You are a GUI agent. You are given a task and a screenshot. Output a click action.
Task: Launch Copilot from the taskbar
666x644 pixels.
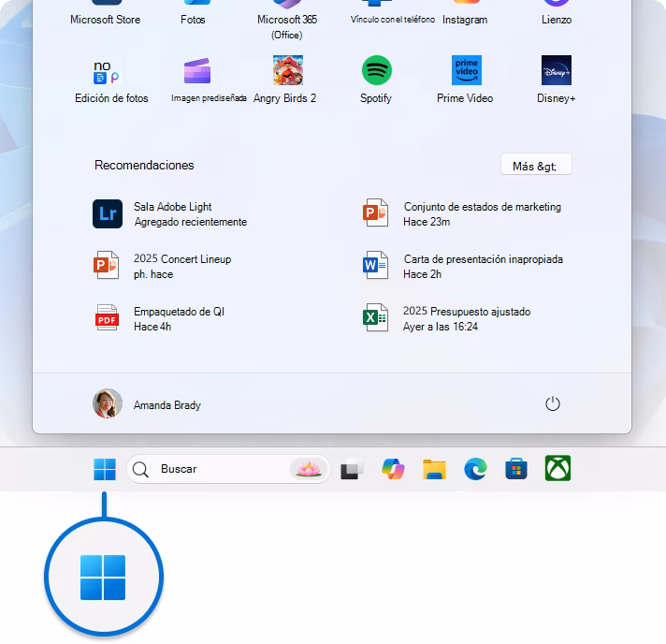coord(393,469)
